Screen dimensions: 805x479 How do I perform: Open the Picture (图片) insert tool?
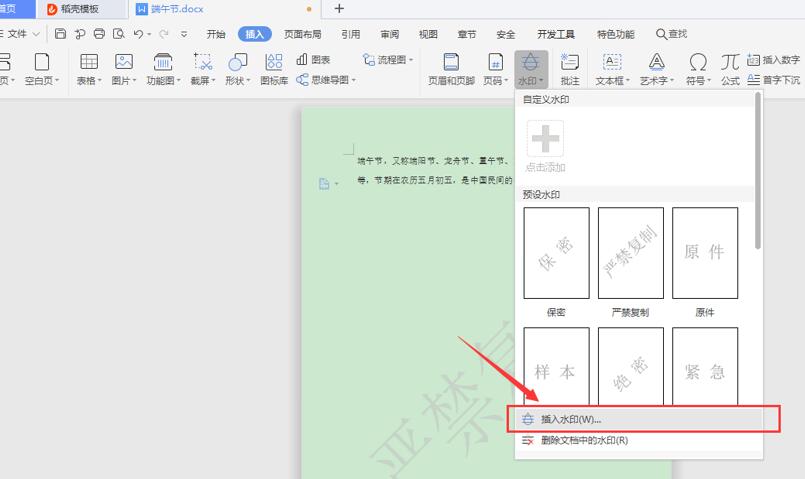point(124,69)
